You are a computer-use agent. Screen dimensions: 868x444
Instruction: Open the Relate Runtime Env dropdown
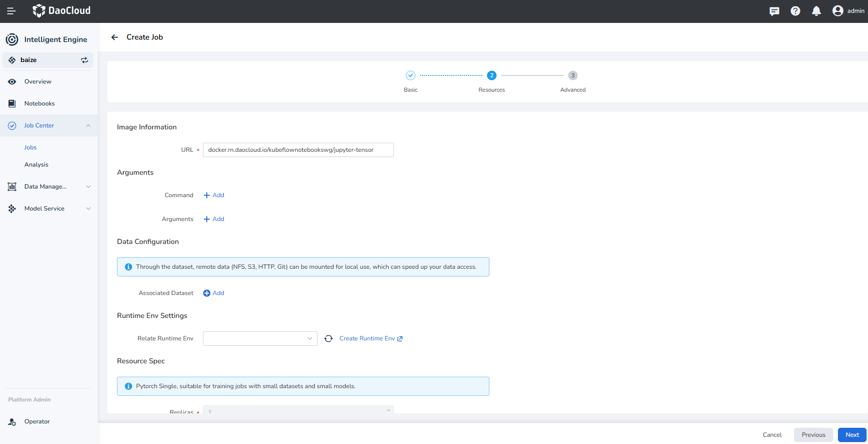click(x=260, y=338)
